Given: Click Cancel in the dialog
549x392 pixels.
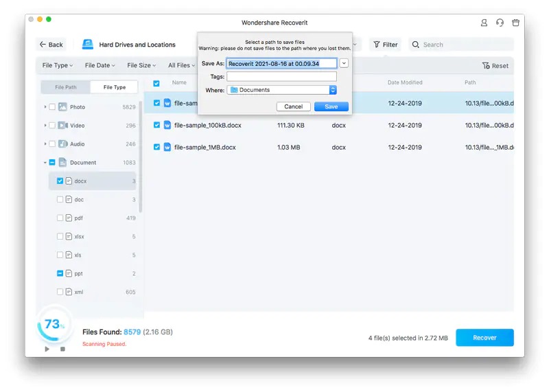Looking at the screenshot, I should point(294,106).
